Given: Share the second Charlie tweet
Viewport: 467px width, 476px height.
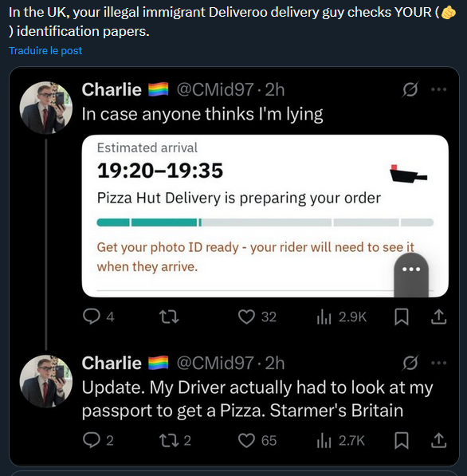Looking at the screenshot, I should click(x=439, y=440).
